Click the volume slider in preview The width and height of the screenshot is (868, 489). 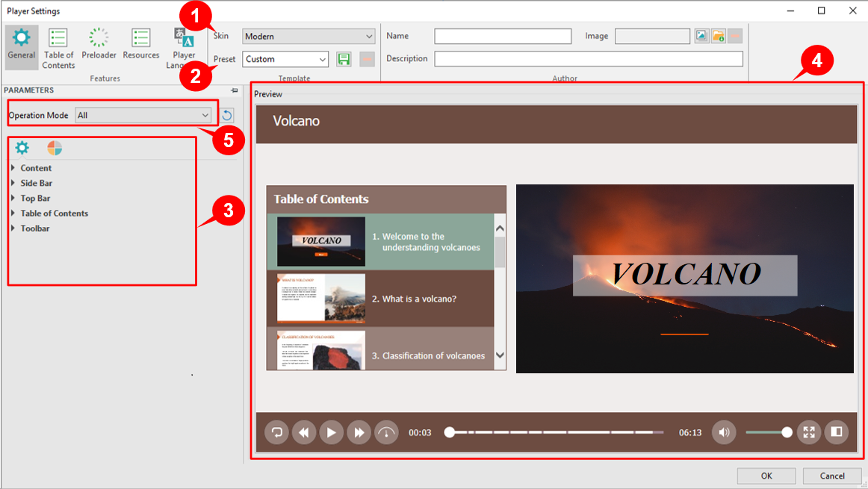[769, 432]
